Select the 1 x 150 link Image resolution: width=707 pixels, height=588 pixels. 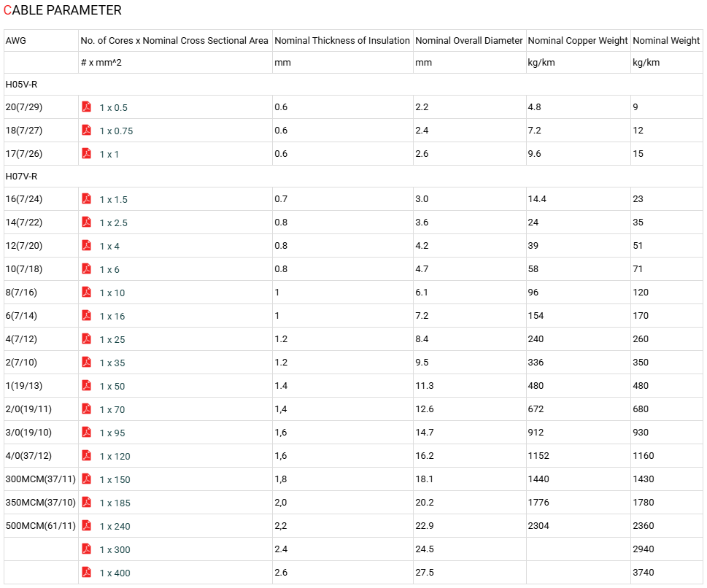click(115, 480)
